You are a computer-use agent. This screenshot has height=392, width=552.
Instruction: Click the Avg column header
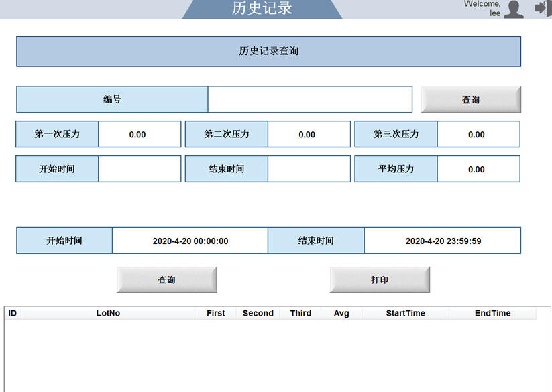[x=341, y=313]
